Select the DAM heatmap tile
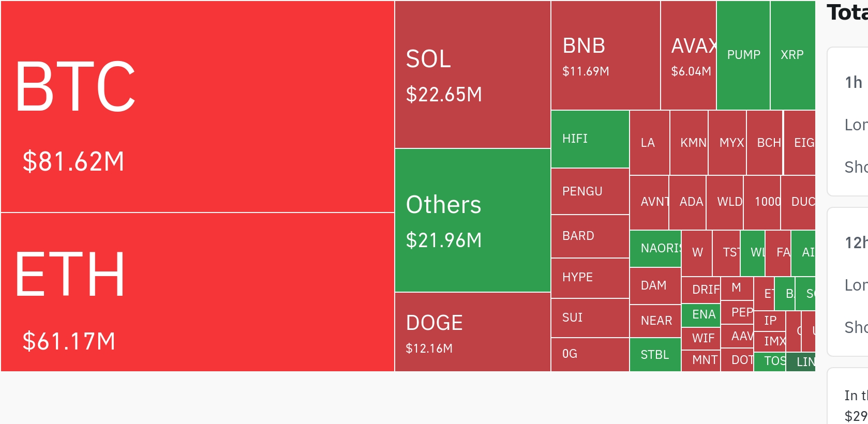This screenshot has width=868, height=424. pos(655,286)
